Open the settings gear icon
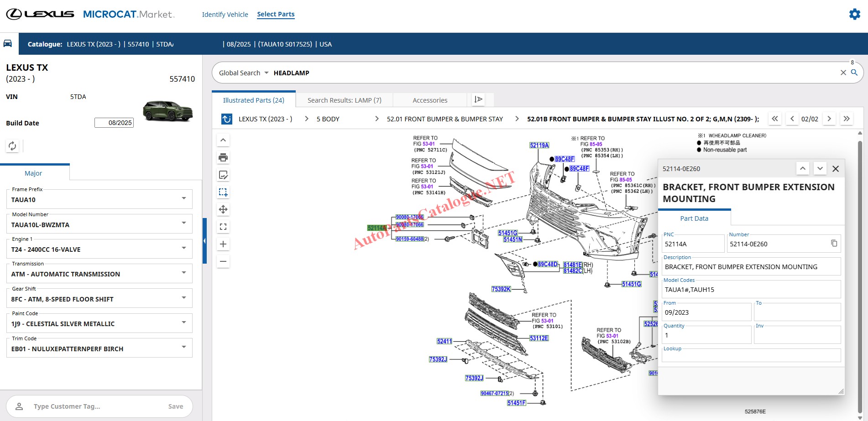Image resolution: width=868 pixels, height=421 pixels. [854, 14]
